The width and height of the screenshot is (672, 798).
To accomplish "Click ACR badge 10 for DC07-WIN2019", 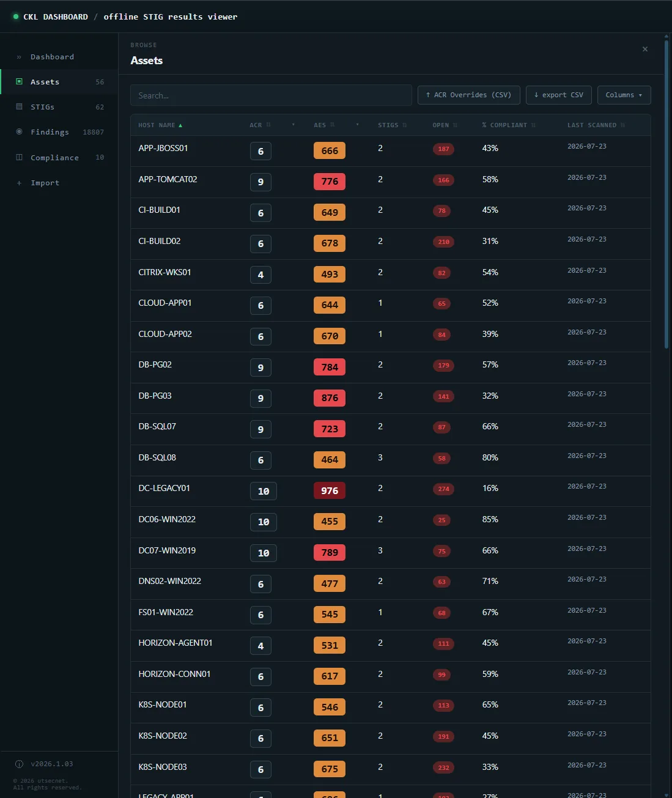I will 264,553.
